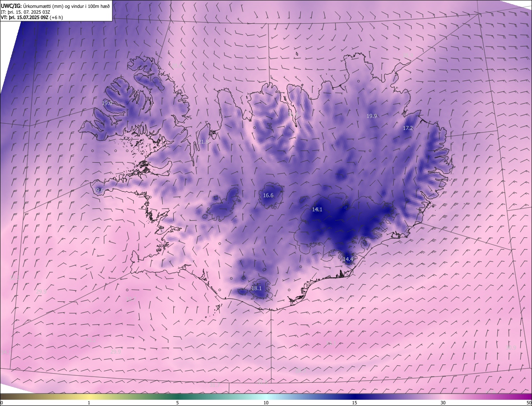Click the '19.0' value over the Westfjords
The image size is (532, 406).
point(107,103)
